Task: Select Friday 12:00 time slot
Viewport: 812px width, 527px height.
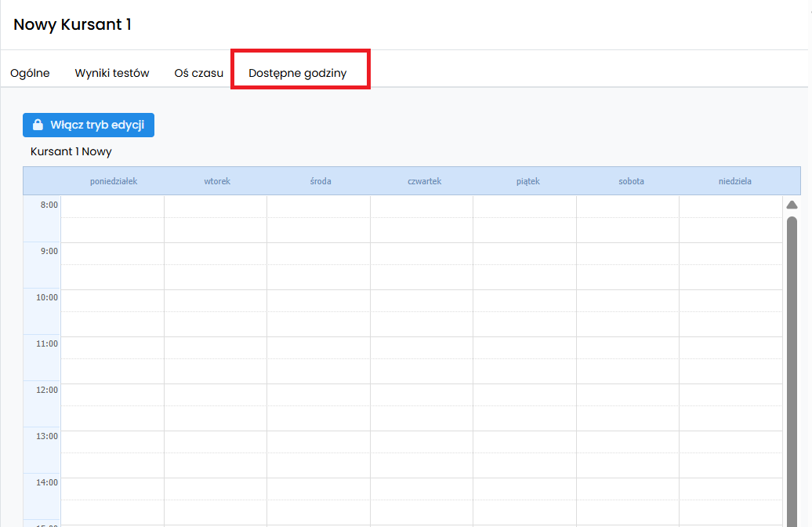Action: tap(524, 395)
